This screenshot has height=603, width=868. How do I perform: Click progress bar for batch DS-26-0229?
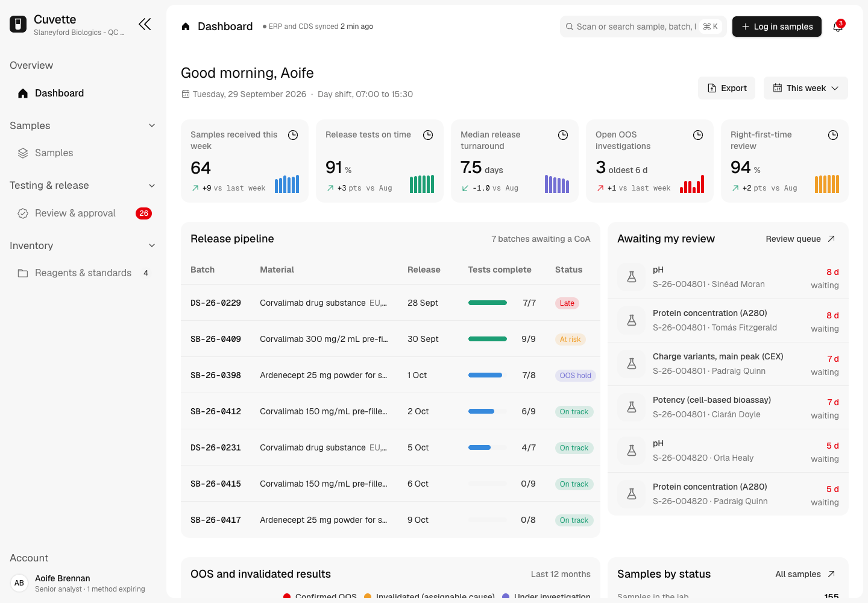coord(488,303)
